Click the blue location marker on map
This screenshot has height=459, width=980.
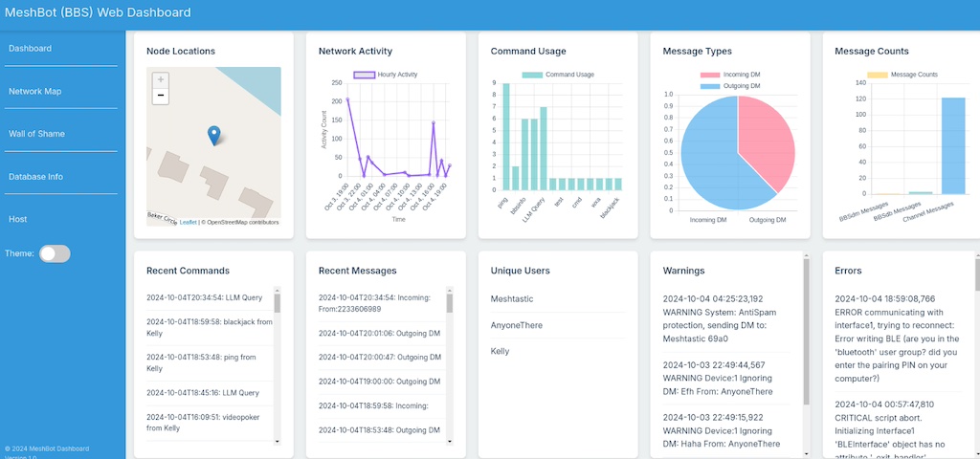213,136
